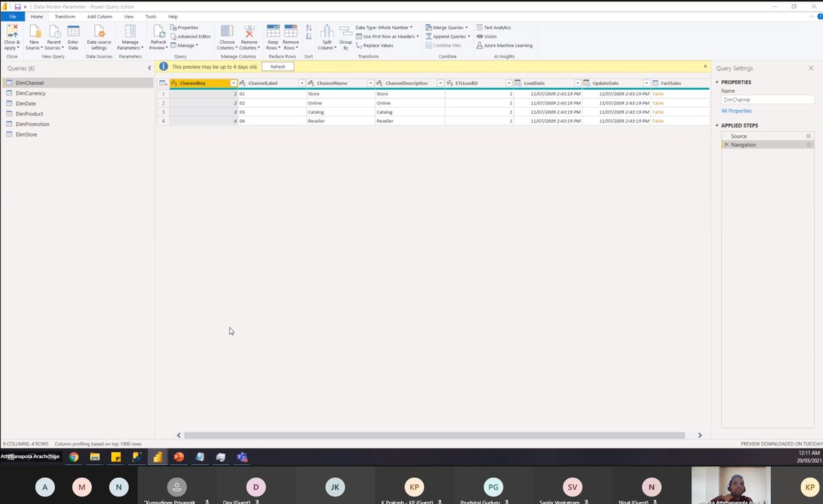Screen dimensions: 823x504
Task: Open Power BI from the taskbar
Action: (x=157, y=457)
